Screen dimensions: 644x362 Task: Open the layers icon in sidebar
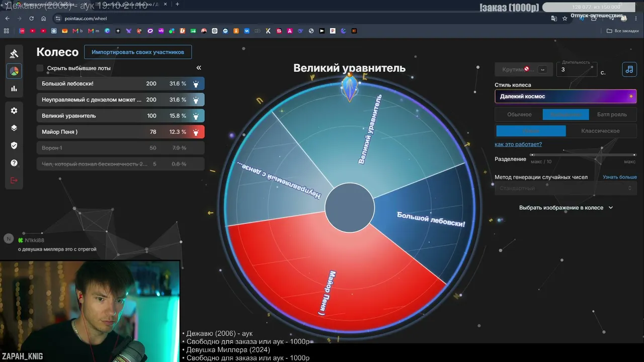[14, 128]
